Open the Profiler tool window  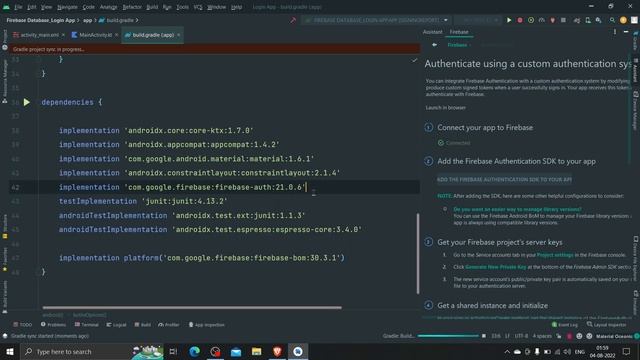169,325
